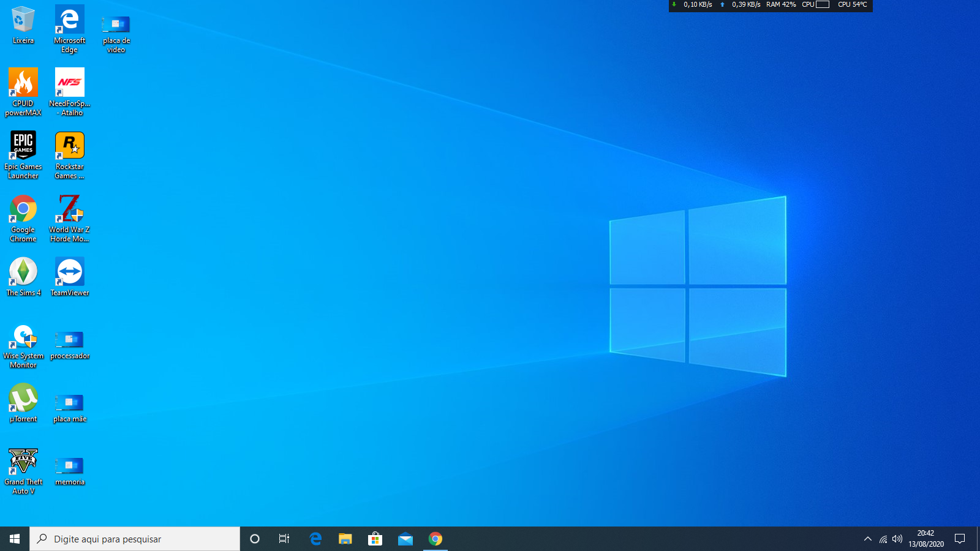
Task: Select the placa de video desktop file
Action: [x=116, y=34]
